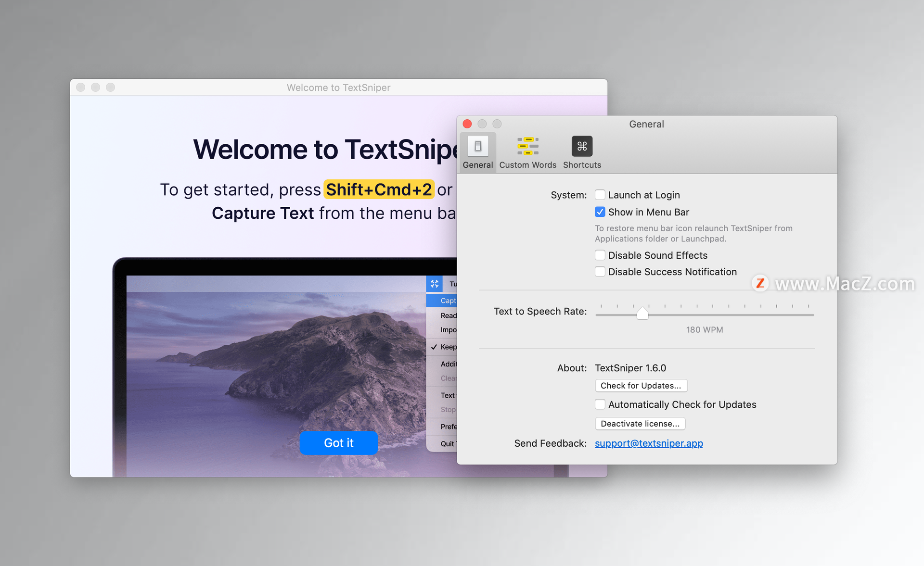The height and width of the screenshot is (566, 924).
Task: Click the Shift+Cmd+2 highlighted shortcut text
Action: tap(379, 189)
